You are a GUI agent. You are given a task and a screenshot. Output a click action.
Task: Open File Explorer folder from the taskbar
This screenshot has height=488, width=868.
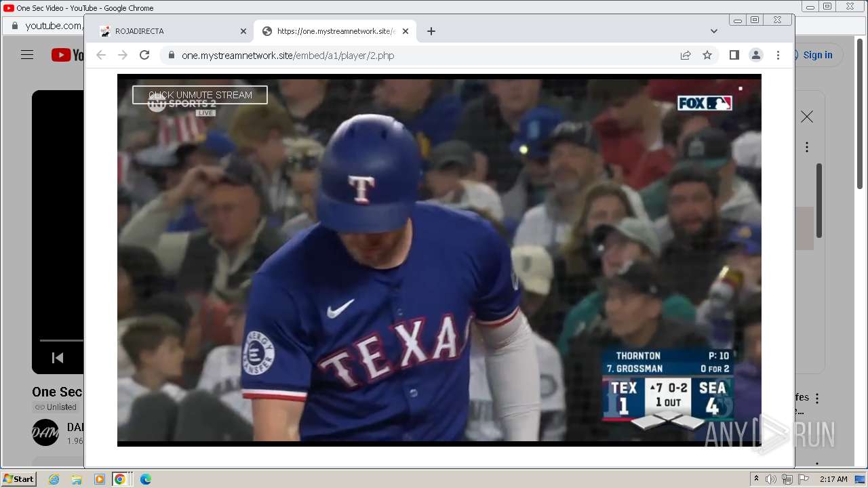tap(77, 479)
